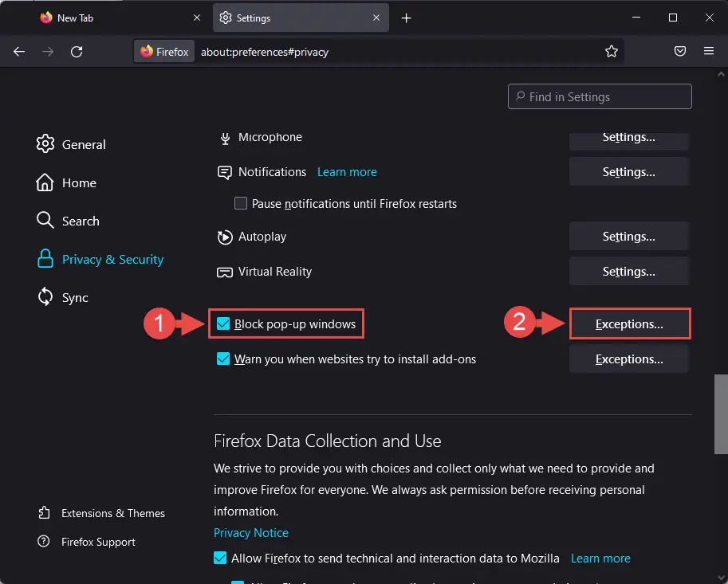Click the General gear icon
Screen dimensions: 728x584
point(45,143)
